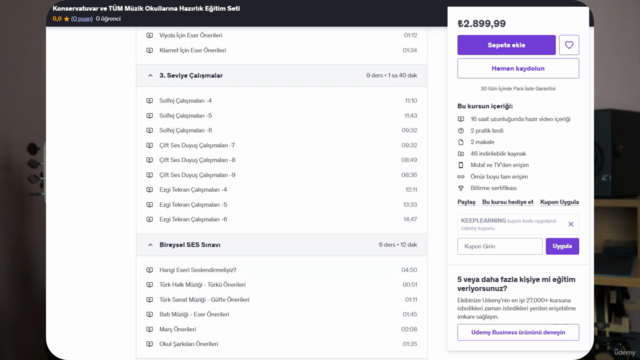Click video icon beside Okul Şarkıları Önerileri
Image resolution: width=640 pixels, height=360 pixels.
point(150,344)
